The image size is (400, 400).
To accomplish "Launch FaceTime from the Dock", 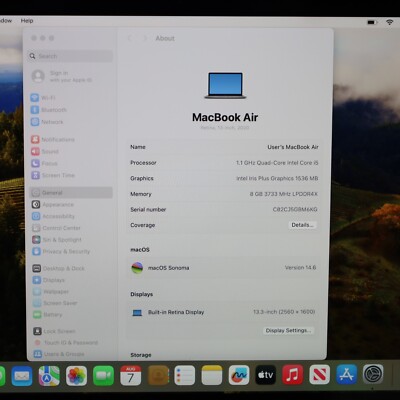I will click(x=103, y=376).
